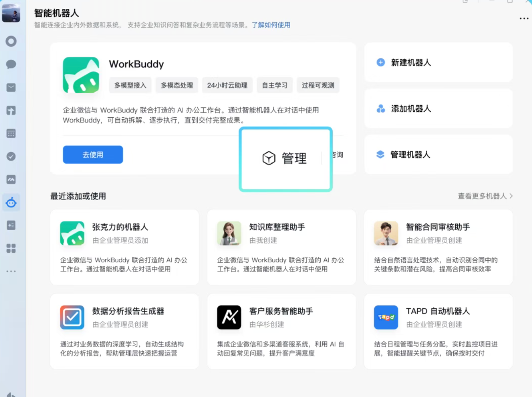Open the chat messages sidebar icon

coord(11,64)
